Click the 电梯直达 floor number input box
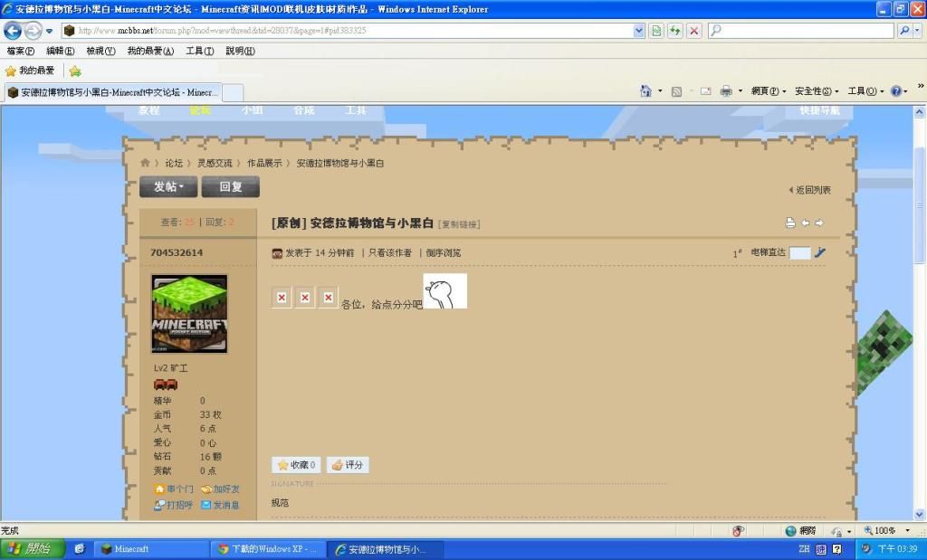The image size is (927, 560). tap(799, 253)
